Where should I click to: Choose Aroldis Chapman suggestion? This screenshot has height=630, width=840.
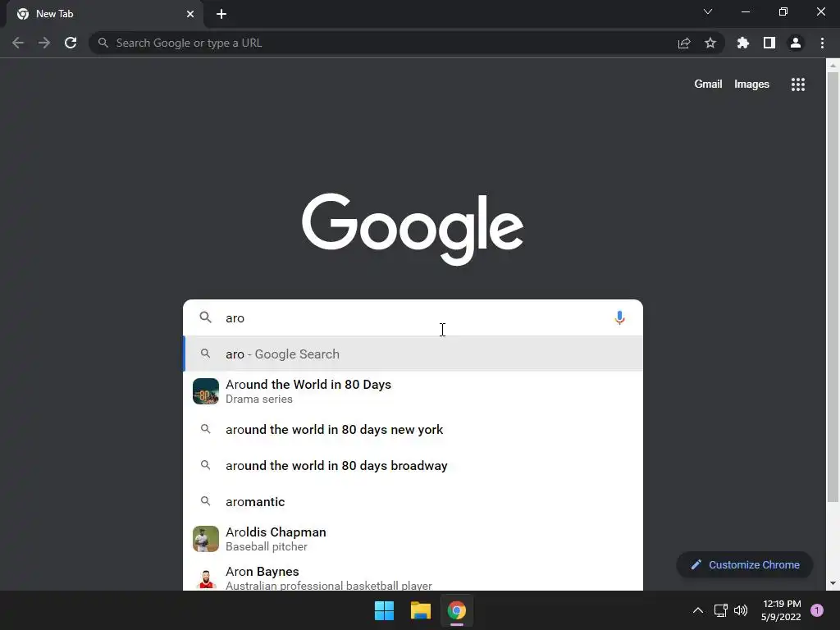pos(413,539)
